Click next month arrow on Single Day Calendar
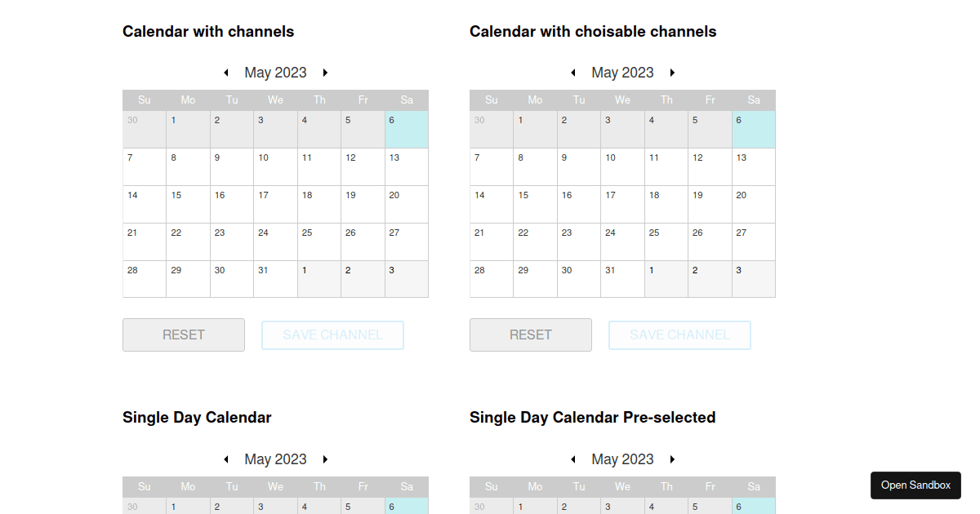 pos(325,459)
